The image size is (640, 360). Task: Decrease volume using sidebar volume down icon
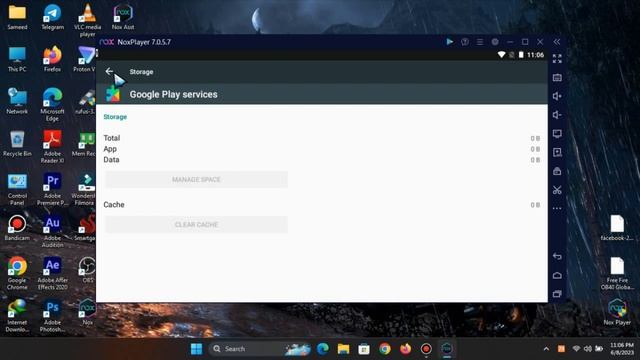[x=557, y=115]
